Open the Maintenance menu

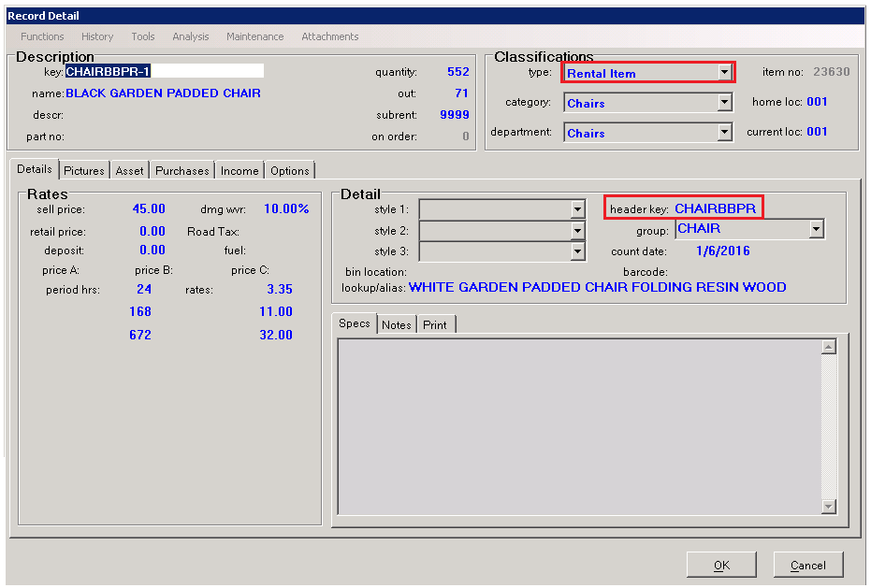254,36
